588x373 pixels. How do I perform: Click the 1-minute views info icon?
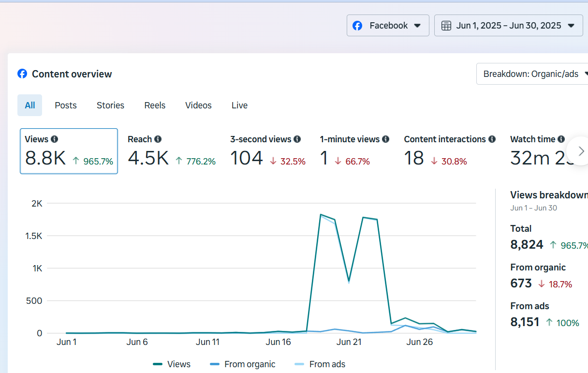[385, 139]
